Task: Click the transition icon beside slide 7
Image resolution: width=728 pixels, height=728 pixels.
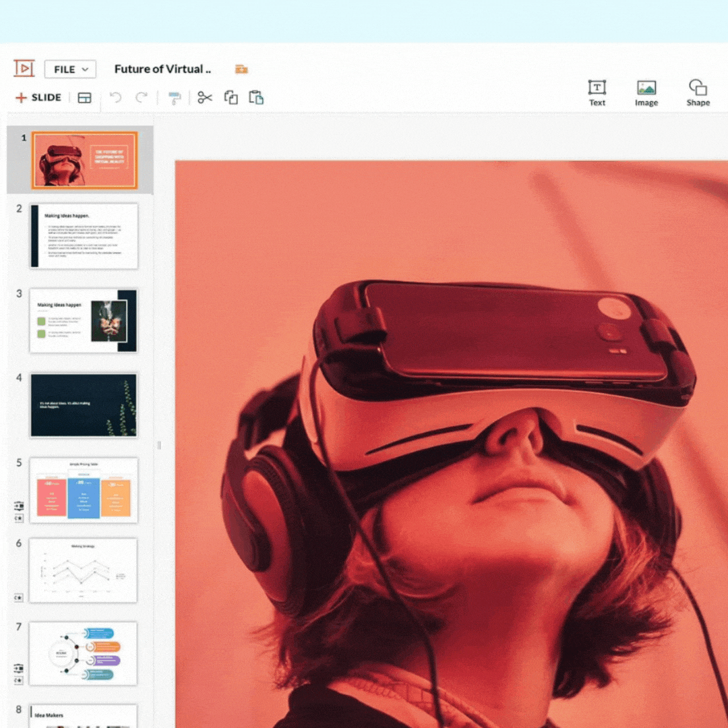Action: point(19,668)
